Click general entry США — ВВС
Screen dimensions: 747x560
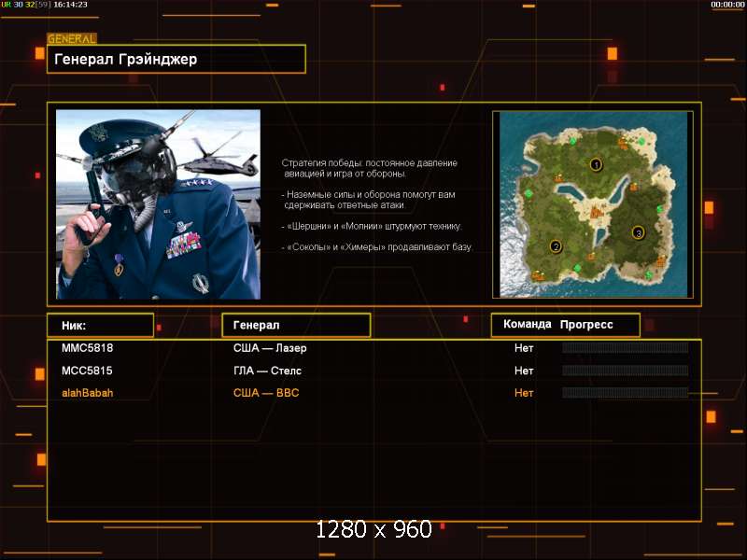[x=266, y=393]
